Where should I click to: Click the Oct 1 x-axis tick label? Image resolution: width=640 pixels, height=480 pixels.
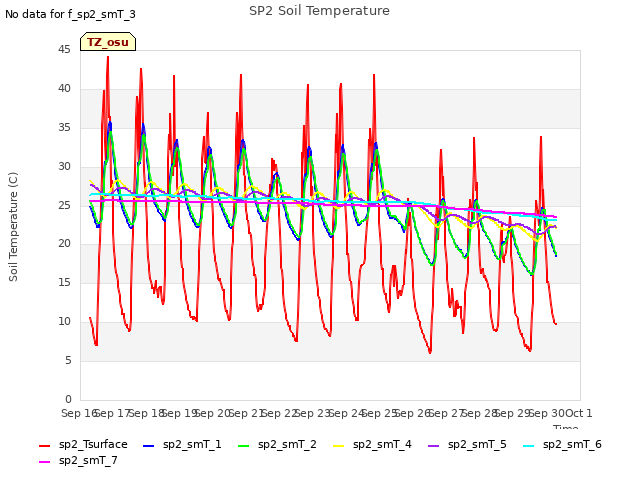pyautogui.click(x=578, y=413)
